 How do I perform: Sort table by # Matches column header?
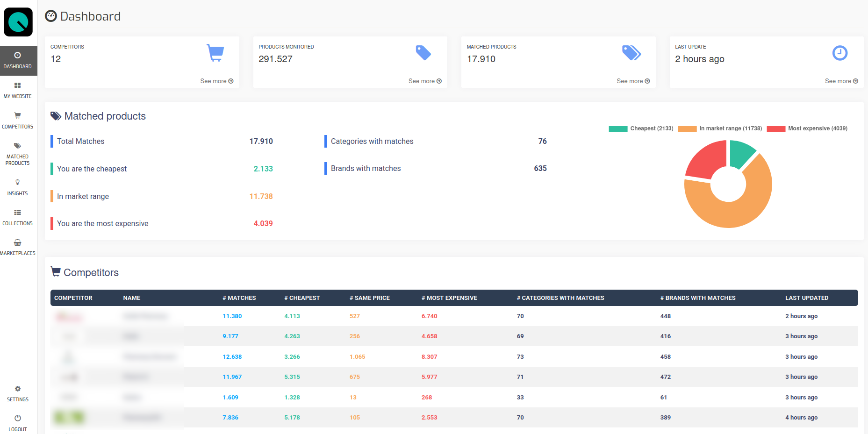coord(239,298)
